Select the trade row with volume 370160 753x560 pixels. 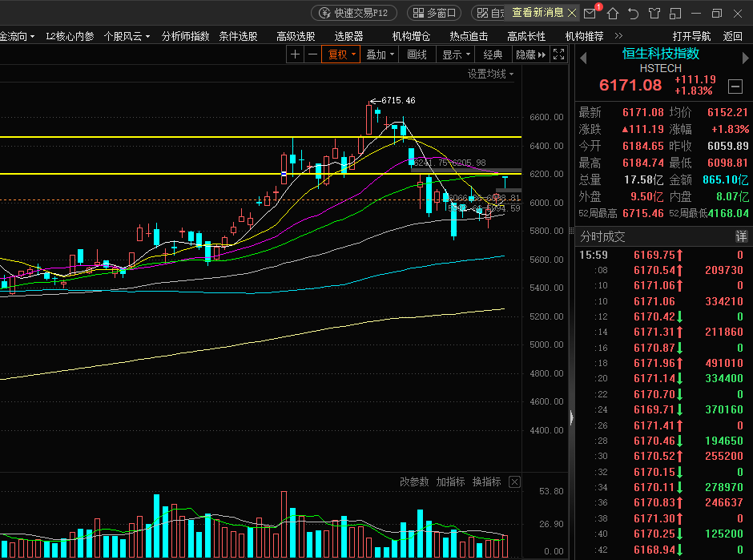tap(662, 409)
